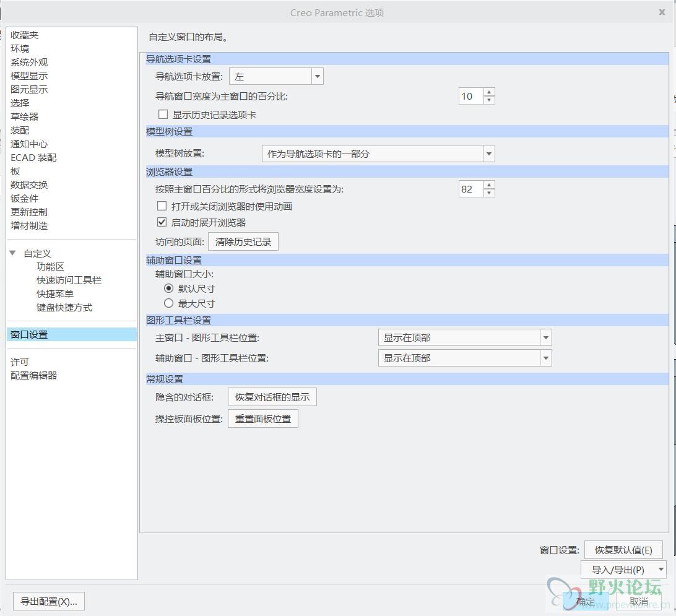
Task: Decrease navigation window width percentage
Action: [489, 100]
